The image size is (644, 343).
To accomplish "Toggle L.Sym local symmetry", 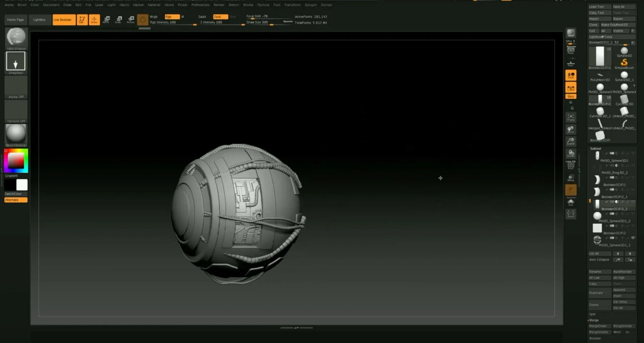I will point(571,87).
